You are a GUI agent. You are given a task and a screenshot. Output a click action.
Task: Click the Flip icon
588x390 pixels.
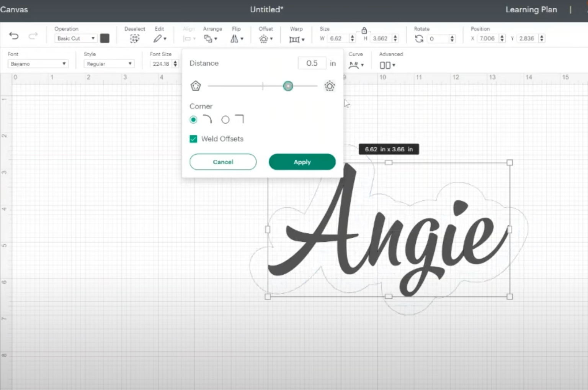pyautogui.click(x=236, y=39)
